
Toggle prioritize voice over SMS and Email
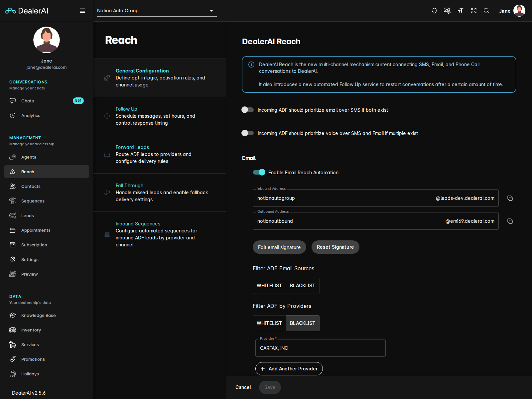248,133
